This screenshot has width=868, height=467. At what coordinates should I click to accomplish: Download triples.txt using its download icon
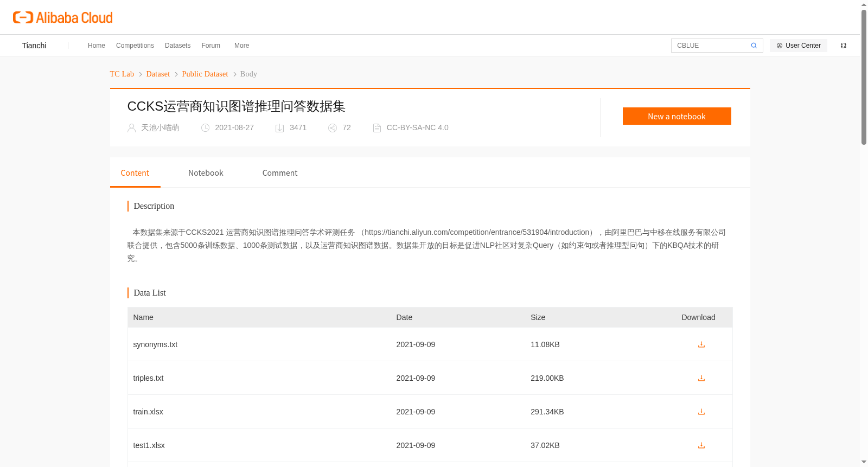click(x=701, y=378)
